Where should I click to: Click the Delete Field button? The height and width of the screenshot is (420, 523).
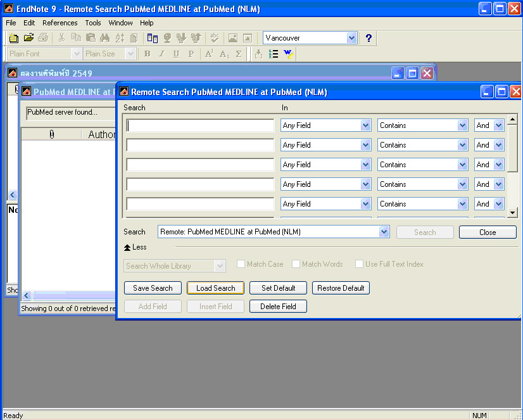[x=278, y=306]
